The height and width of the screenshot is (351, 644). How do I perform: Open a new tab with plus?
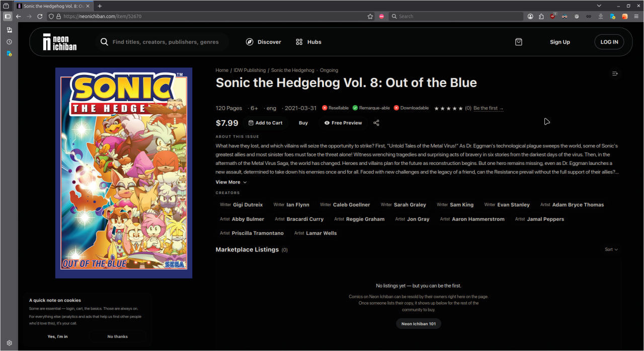coord(100,6)
